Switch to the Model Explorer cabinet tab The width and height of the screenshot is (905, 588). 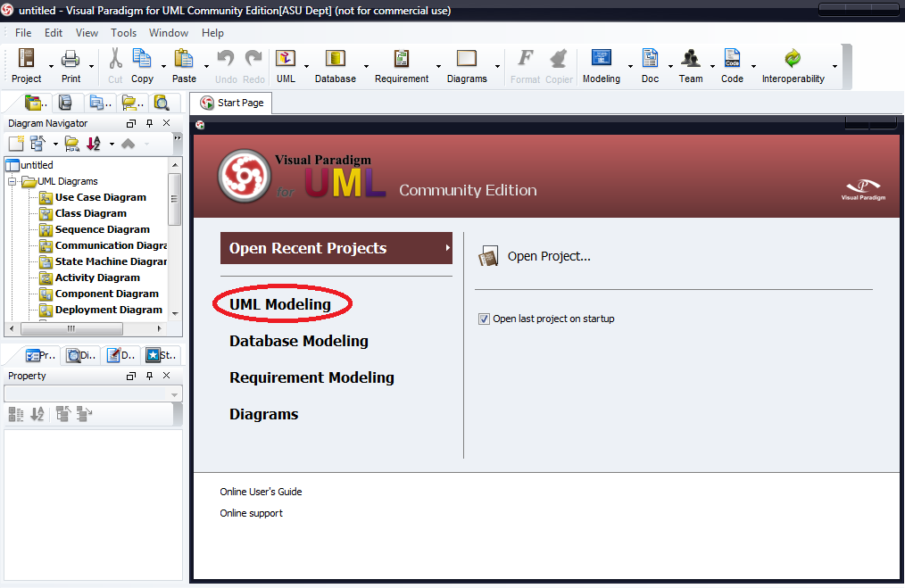65,103
